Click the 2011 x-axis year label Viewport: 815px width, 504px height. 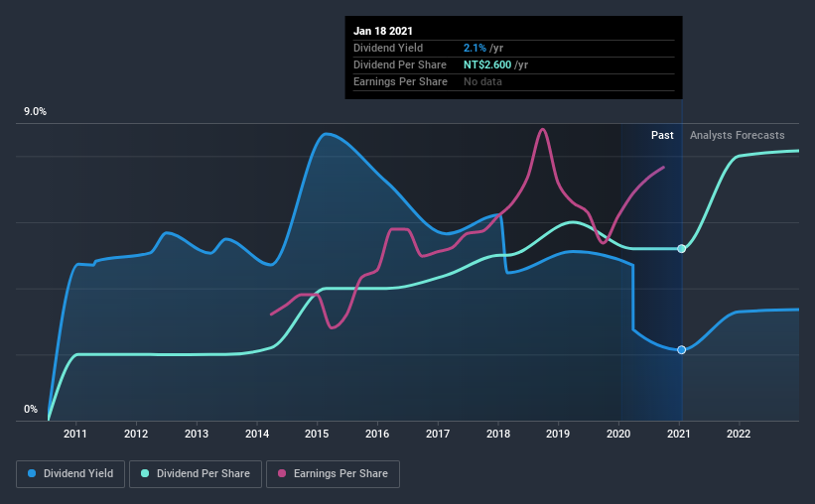75,434
